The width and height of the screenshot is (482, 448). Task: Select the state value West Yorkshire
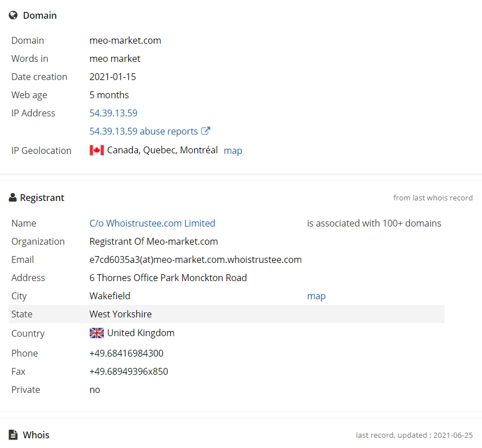point(120,314)
